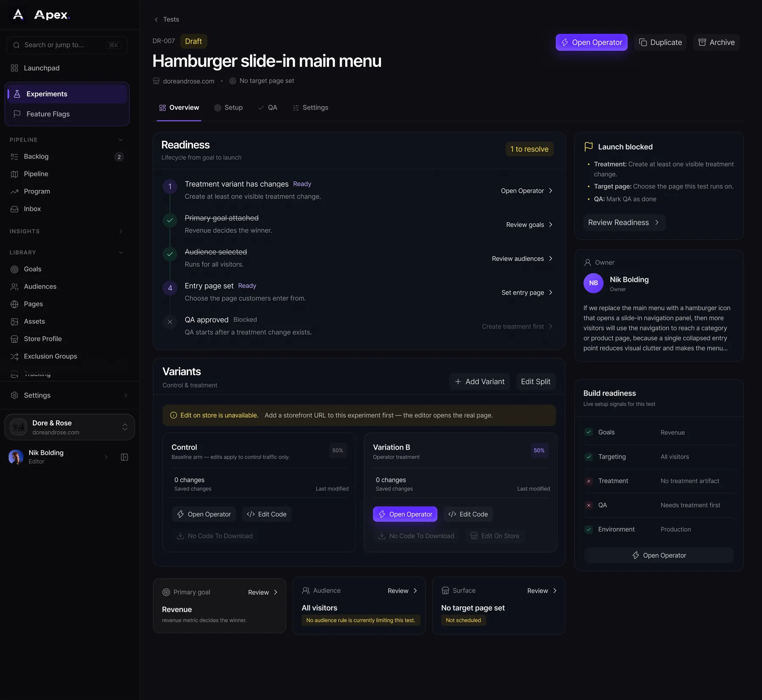Switch to the Overview tab
762x700 pixels.
tap(179, 107)
